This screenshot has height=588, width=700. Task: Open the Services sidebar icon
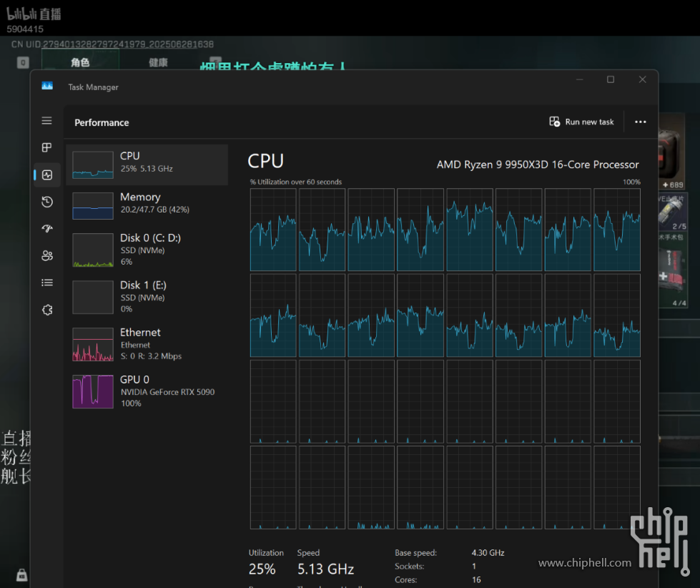point(47,310)
